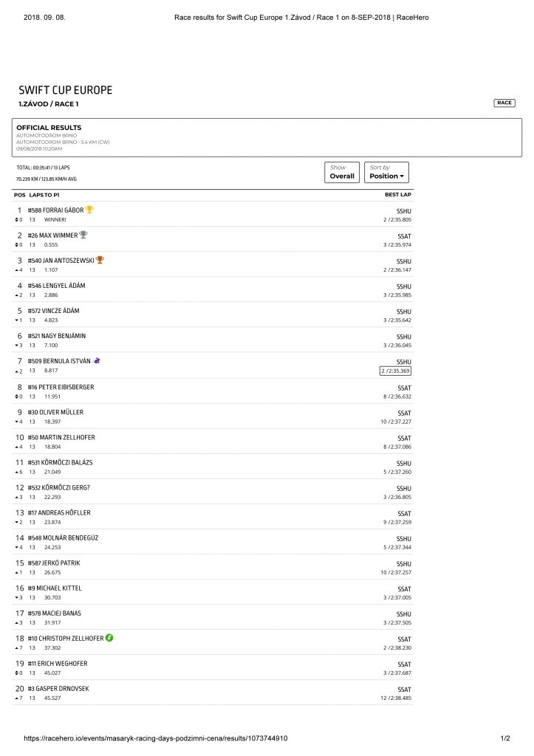This screenshot has height=756, width=534.
Task: Click the green badge next to Christoph Zellhofer
Action: point(109,638)
